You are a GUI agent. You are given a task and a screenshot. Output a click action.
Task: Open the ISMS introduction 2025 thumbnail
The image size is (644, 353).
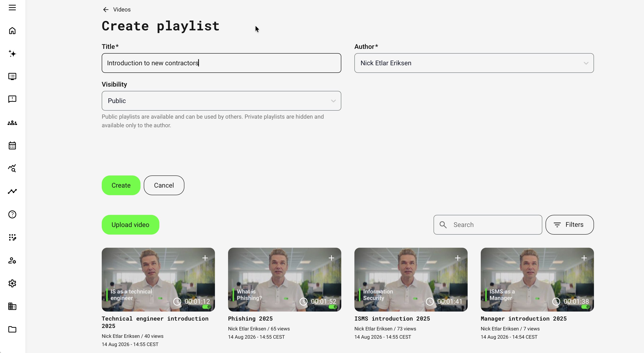[x=411, y=280]
